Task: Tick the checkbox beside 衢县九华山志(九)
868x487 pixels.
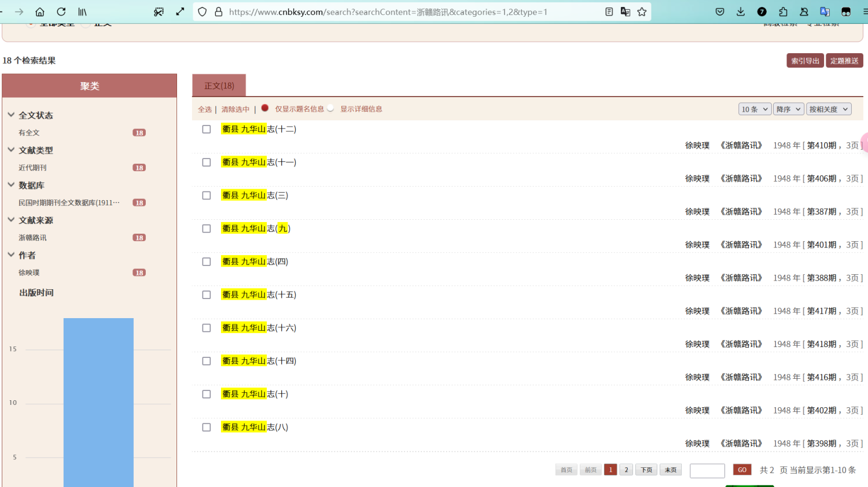Action: coord(207,229)
